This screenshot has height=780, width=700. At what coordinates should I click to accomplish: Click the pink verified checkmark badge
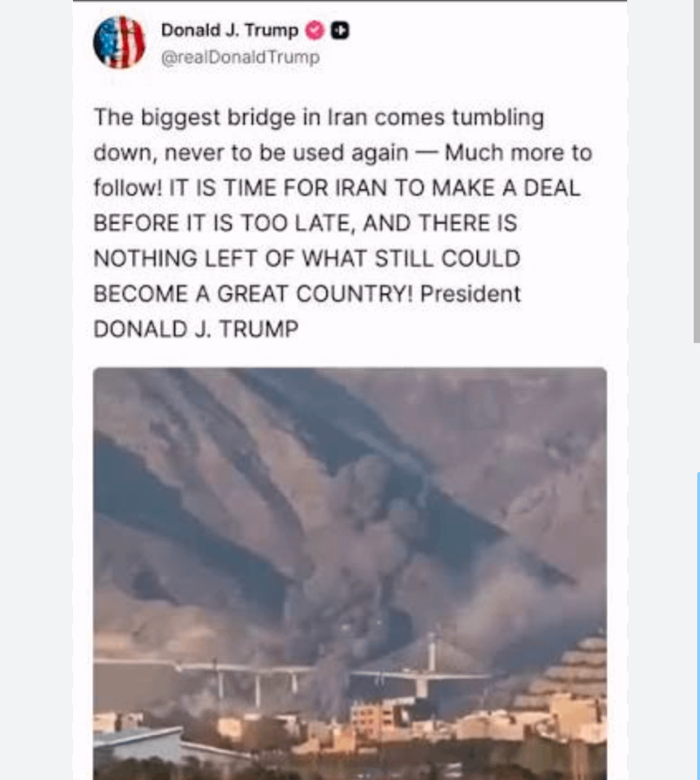[x=314, y=31]
